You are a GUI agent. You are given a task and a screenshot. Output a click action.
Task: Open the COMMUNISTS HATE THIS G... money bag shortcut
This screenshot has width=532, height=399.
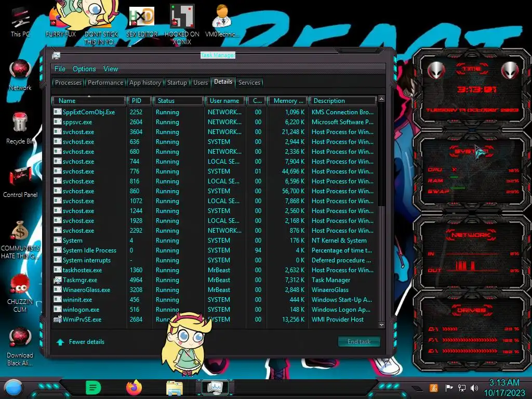click(20, 239)
